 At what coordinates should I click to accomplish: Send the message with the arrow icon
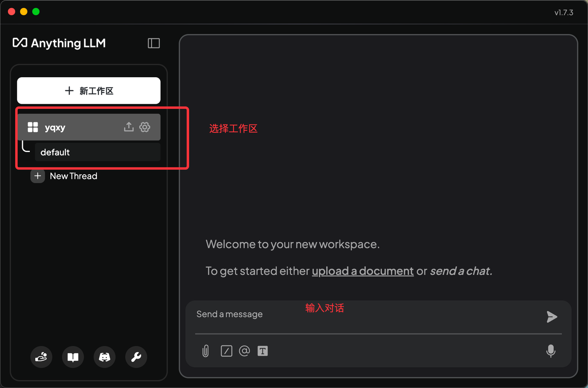552,317
